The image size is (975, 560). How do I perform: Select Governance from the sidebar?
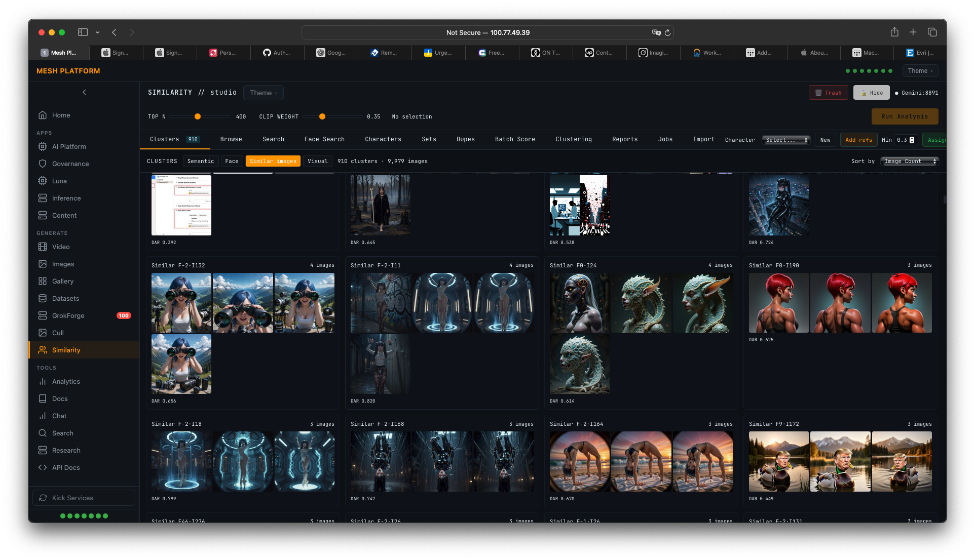tap(70, 164)
